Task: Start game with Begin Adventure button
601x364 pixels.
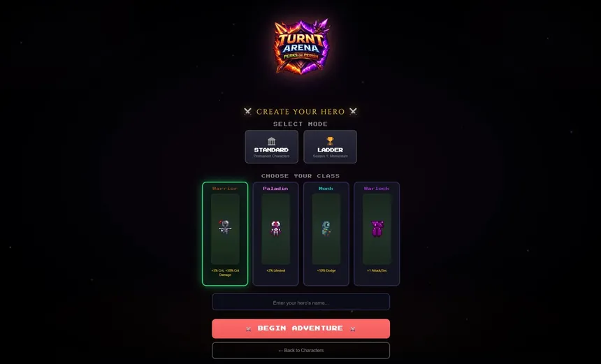Action: click(x=301, y=329)
